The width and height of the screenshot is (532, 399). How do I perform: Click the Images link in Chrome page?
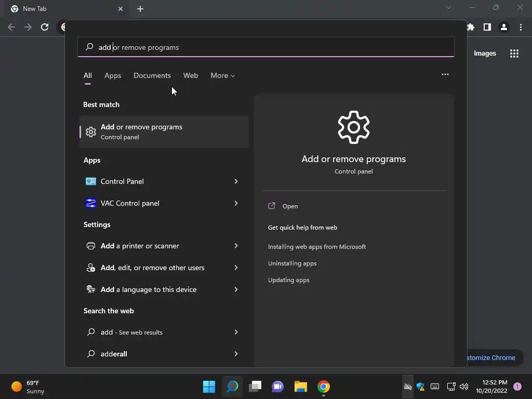[485, 54]
